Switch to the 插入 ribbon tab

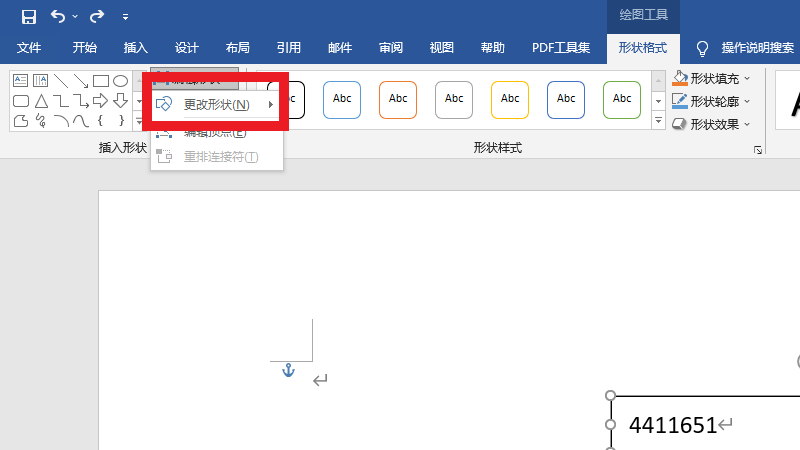click(x=135, y=48)
